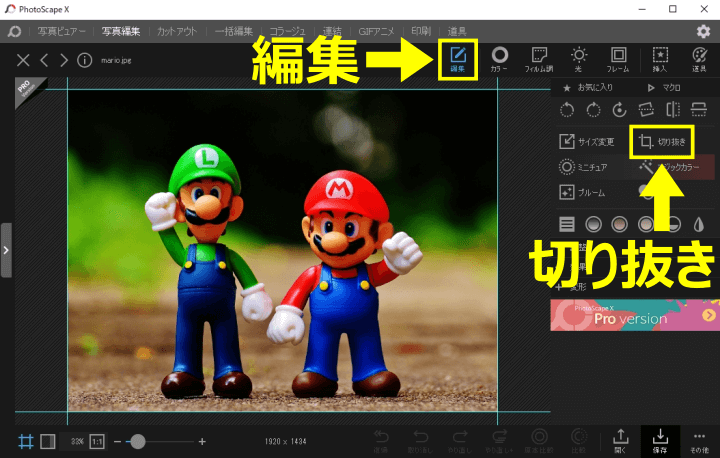Image resolution: width=720 pixels, height=458 pixels.
Task: Toggle the grid overlay icon
Action: pyautogui.click(x=26, y=441)
